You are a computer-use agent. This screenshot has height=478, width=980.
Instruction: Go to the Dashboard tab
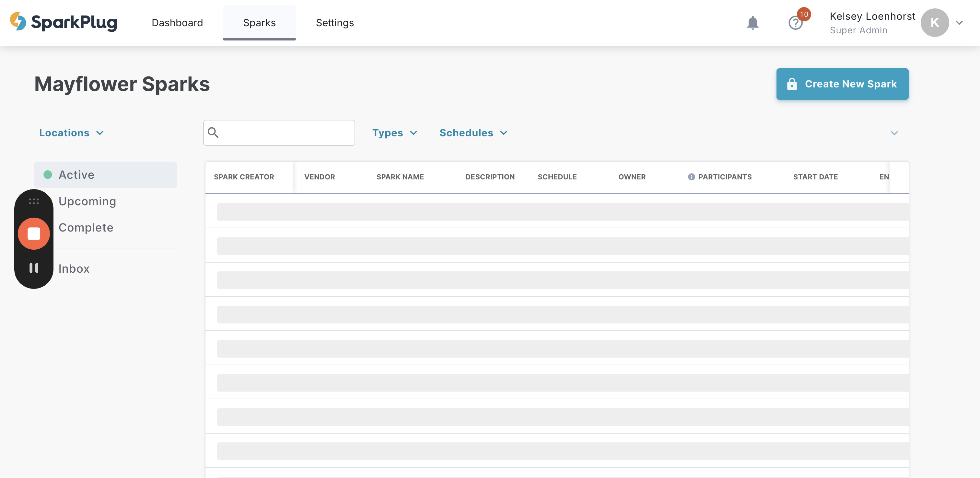click(x=177, y=23)
